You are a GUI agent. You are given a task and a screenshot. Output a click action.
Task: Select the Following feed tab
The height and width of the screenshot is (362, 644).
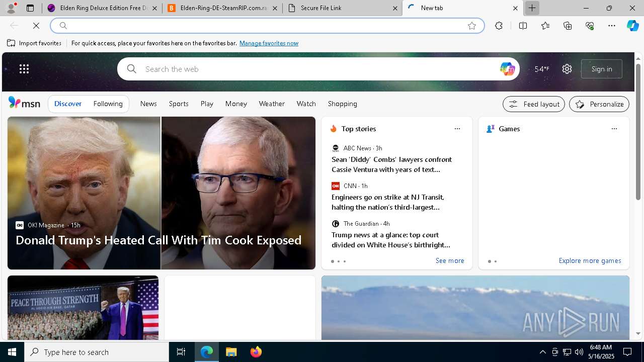108,104
